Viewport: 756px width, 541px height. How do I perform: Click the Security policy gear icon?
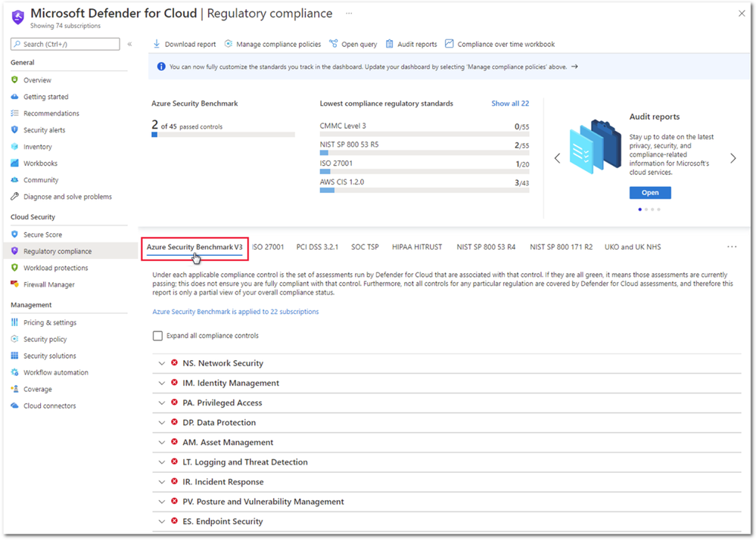click(x=14, y=339)
